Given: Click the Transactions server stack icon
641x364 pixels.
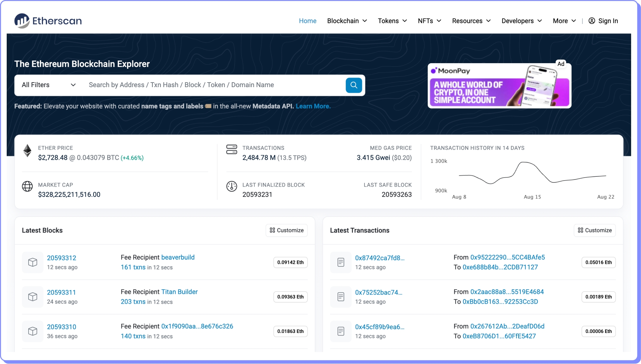Looking at the screenshot, I should [x=231, y=150].
